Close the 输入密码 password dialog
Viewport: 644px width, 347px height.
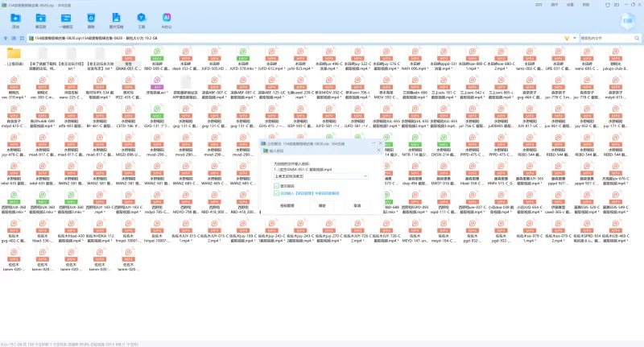pos(378,151)
